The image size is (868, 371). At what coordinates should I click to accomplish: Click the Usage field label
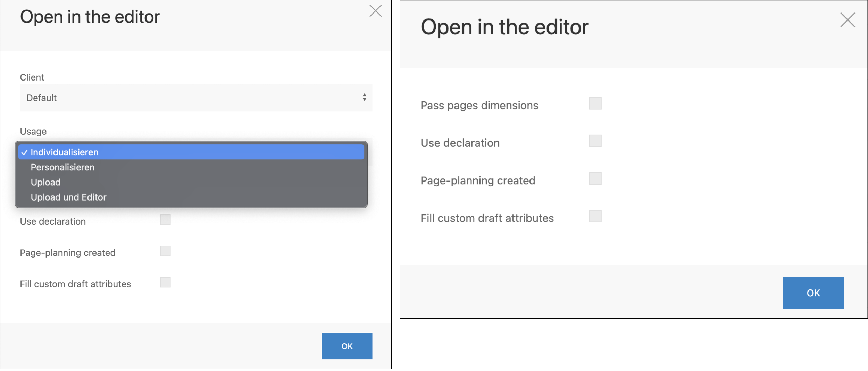click(33, 132)
